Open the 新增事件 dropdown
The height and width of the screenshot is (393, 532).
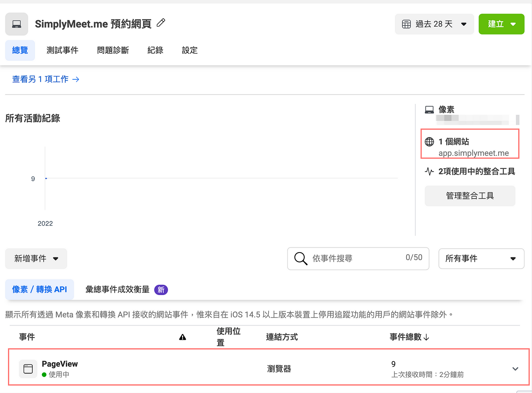(36, 259)
